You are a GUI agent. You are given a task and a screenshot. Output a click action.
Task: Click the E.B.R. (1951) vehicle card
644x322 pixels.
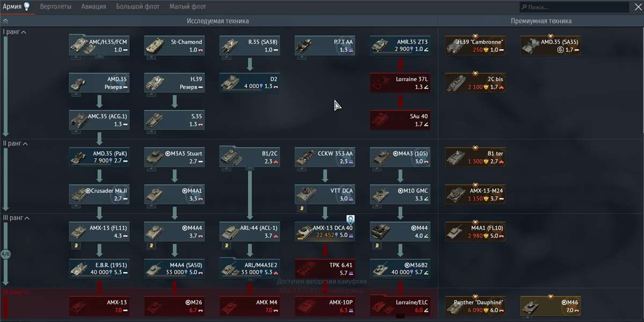[99, 268]
